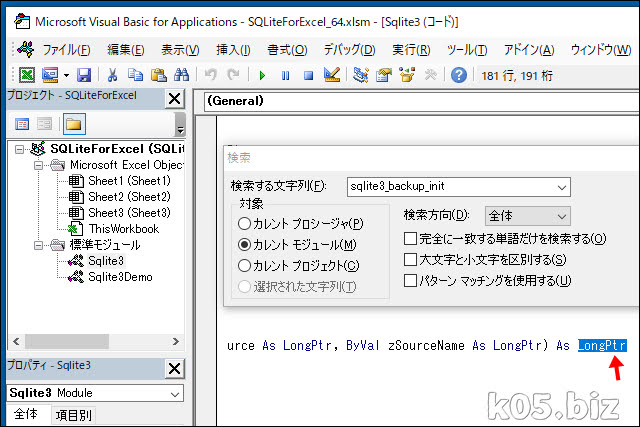Check パターン マッチングを使用する option
The height and width of the screenshot is (427, 640).
click(x=410, y=280)
